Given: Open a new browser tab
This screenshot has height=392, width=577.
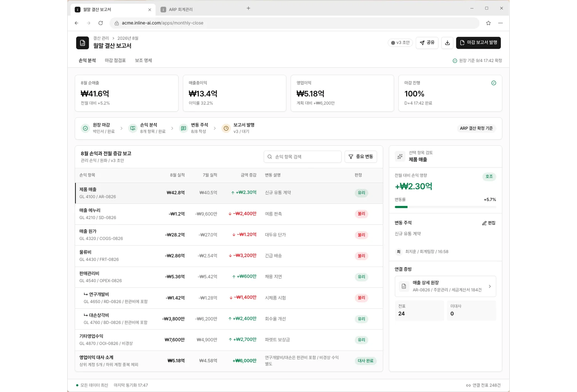Looking at the screenshot, I should [x=249, y=8].
